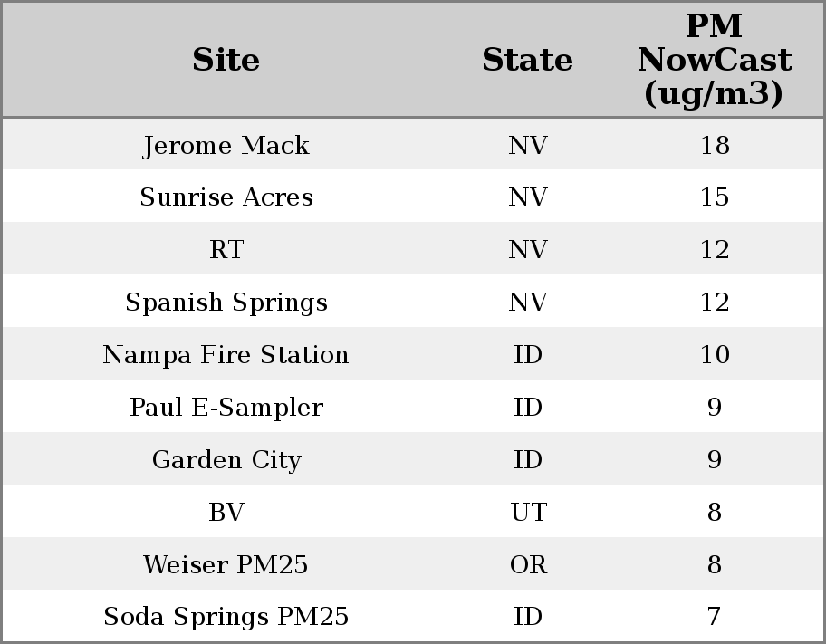Select the Jerome Mack site cell
Screen dimensions: 826x644
(x=226, y=146)
